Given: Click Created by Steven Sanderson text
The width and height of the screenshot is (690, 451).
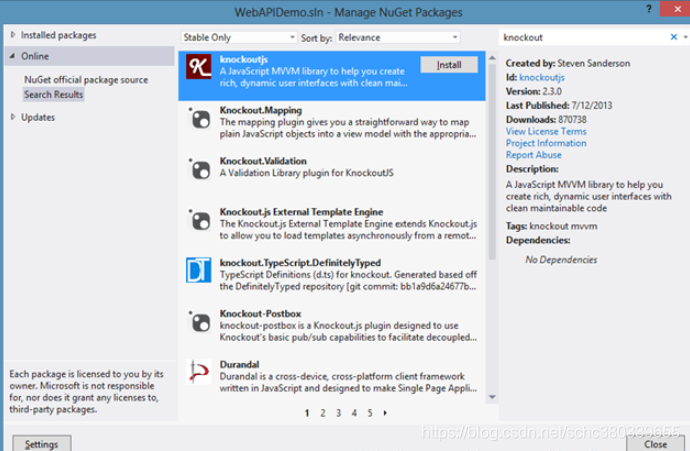Looking at the screenshot, I should (x=568, y=63).
